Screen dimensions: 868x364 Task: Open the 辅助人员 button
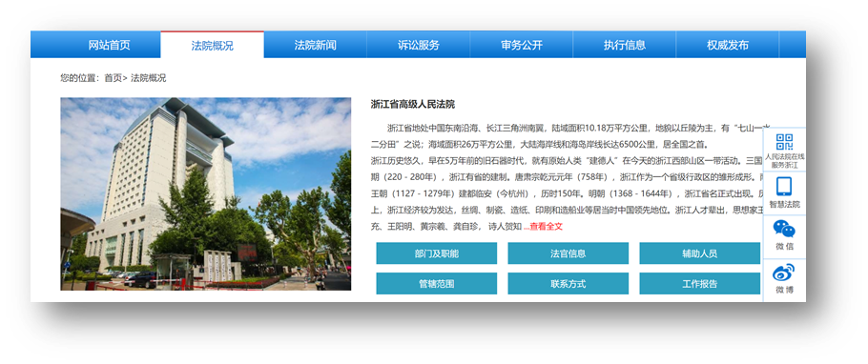tap(700, 253)
